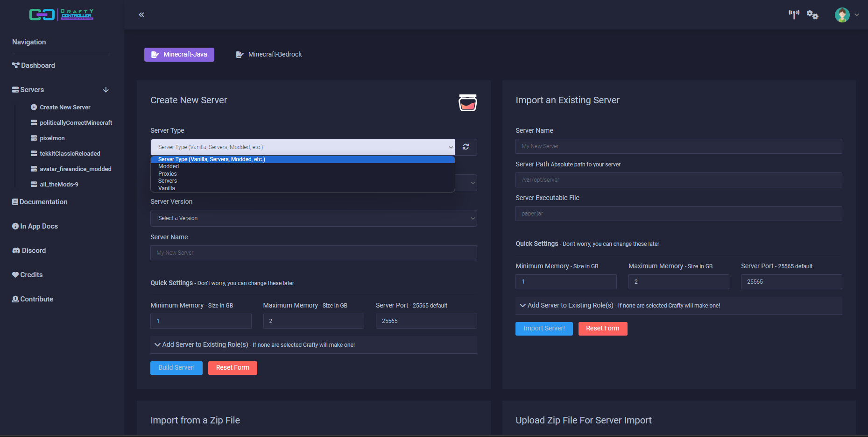This screenshot has width=868, height=437.
Task: Click the Dashboard sidebar icon
Action: 16,65
